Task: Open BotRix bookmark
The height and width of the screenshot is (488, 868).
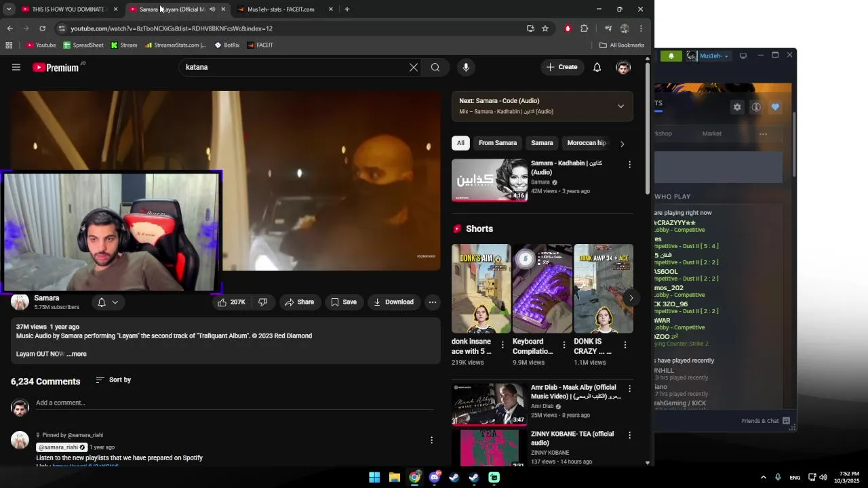Action: pos(227,45)
